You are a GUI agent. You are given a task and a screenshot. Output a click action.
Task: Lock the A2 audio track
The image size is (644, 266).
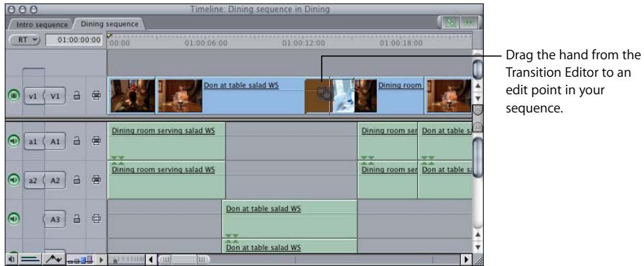[77, 180]
